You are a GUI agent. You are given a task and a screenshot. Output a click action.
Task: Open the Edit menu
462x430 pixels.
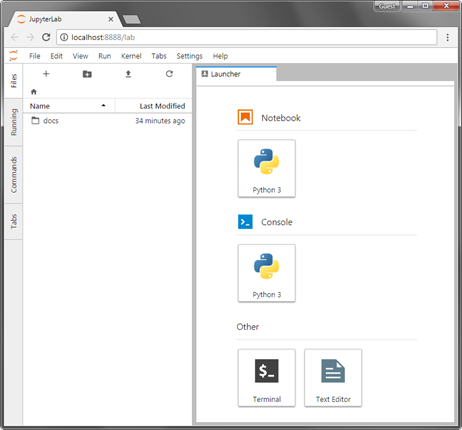(x=56, y=56)
